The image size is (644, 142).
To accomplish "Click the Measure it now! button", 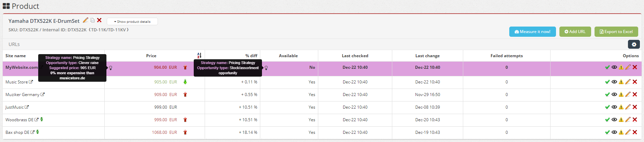I will (x=532, y=32).
